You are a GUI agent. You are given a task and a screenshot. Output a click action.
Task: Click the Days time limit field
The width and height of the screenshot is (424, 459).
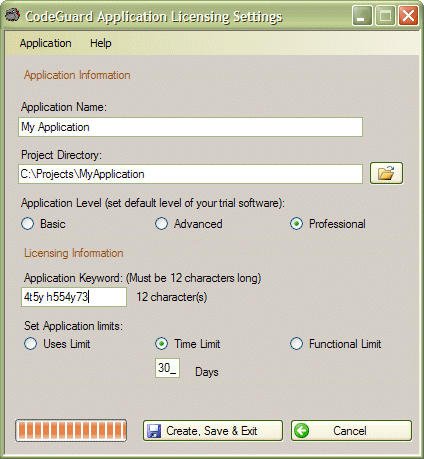(x=167, y=368)
